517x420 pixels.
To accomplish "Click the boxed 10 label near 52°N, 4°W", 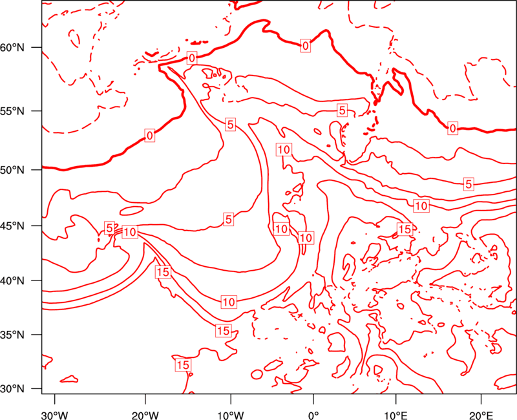I will pos(284,150).
